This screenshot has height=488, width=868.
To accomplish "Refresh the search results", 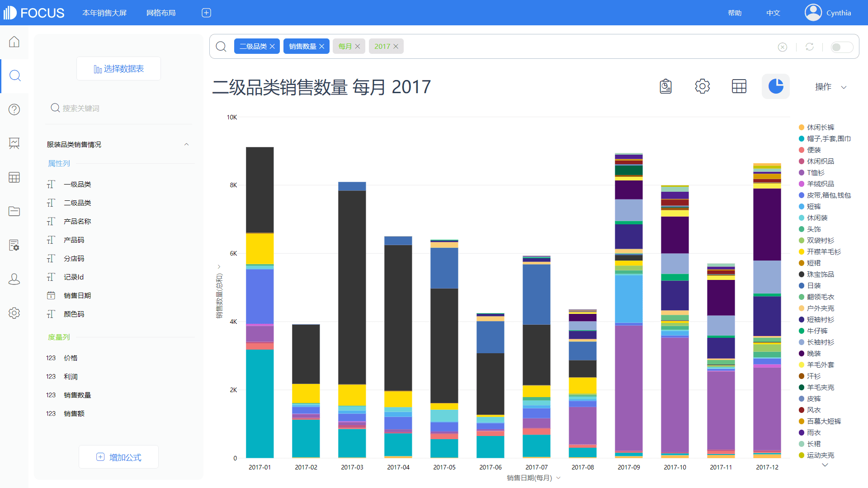I will pyautogui.click(x=809, y=47).
